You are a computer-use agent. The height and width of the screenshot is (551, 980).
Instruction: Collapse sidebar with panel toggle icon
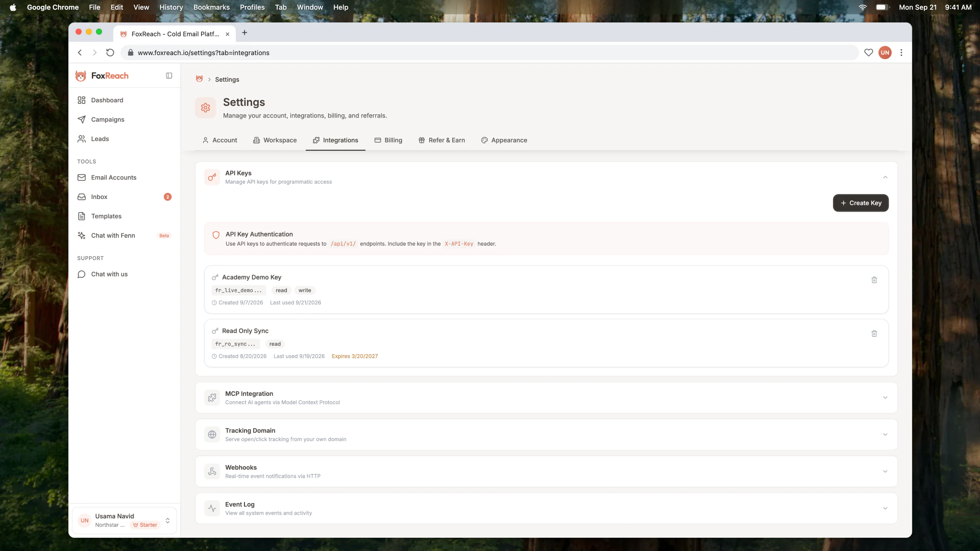coord(169,76)
